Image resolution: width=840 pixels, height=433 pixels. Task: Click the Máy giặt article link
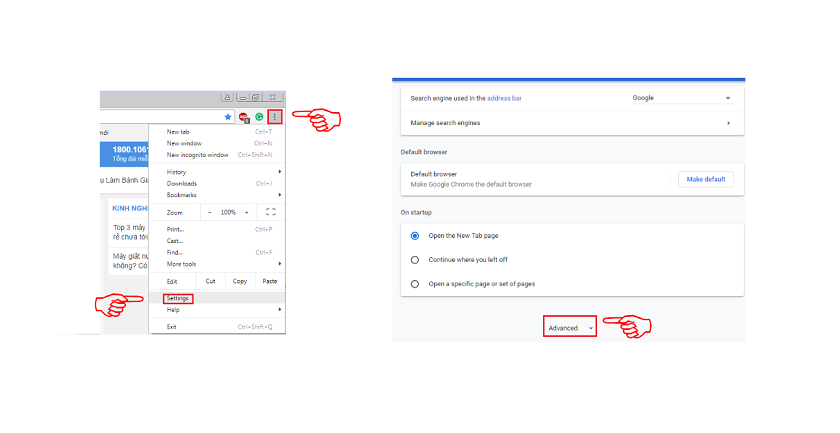[x=130, y=261]
